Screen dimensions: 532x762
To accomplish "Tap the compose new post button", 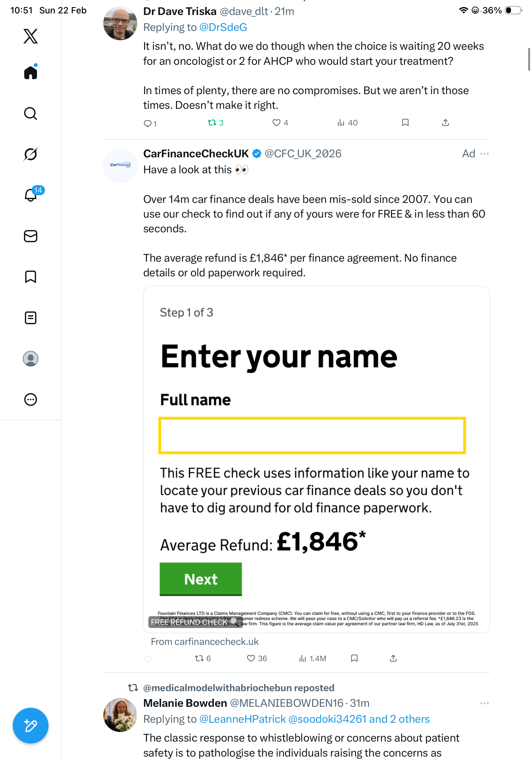I will (x=31, y=726).
